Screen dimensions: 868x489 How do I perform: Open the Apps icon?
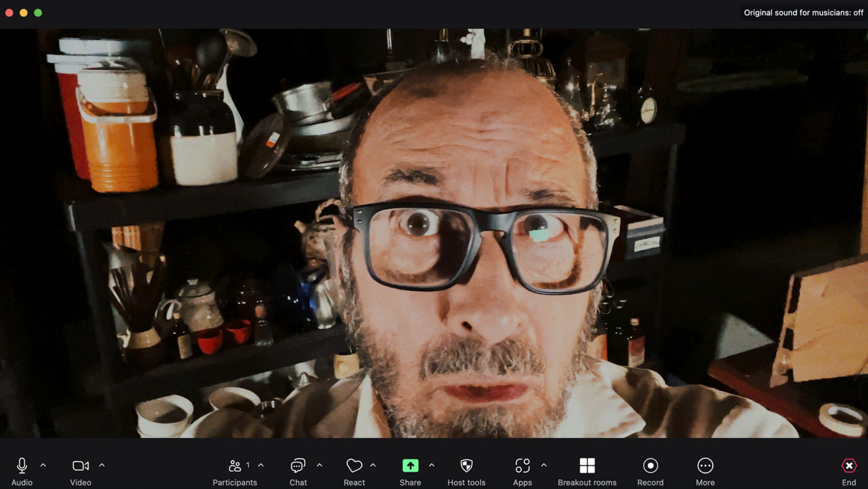pyautogui.click(x=522, y=466)
